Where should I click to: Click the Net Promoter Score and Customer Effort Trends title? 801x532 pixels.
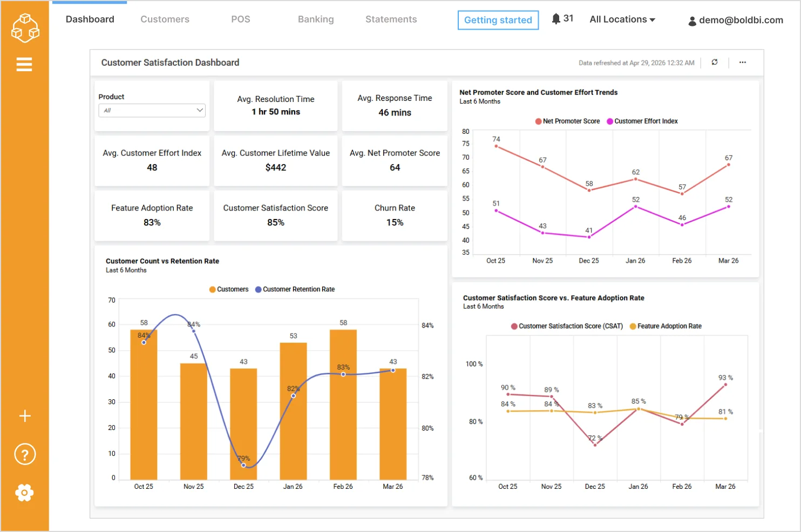click(538, 92)
